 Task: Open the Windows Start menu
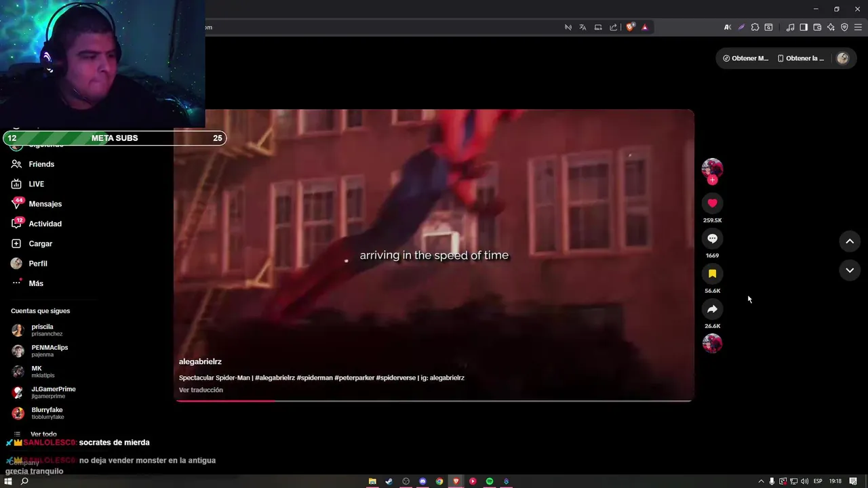8,481
